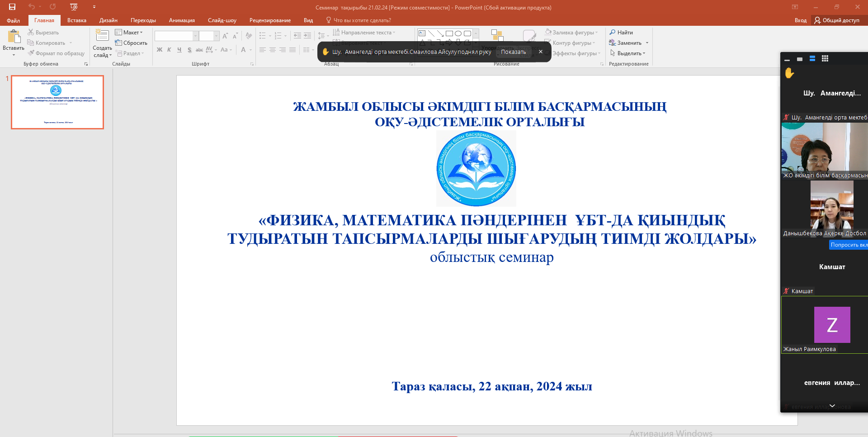Increase the list indent level
The width and height of the screenshot is (868, 437).
(x=307, y=36)
